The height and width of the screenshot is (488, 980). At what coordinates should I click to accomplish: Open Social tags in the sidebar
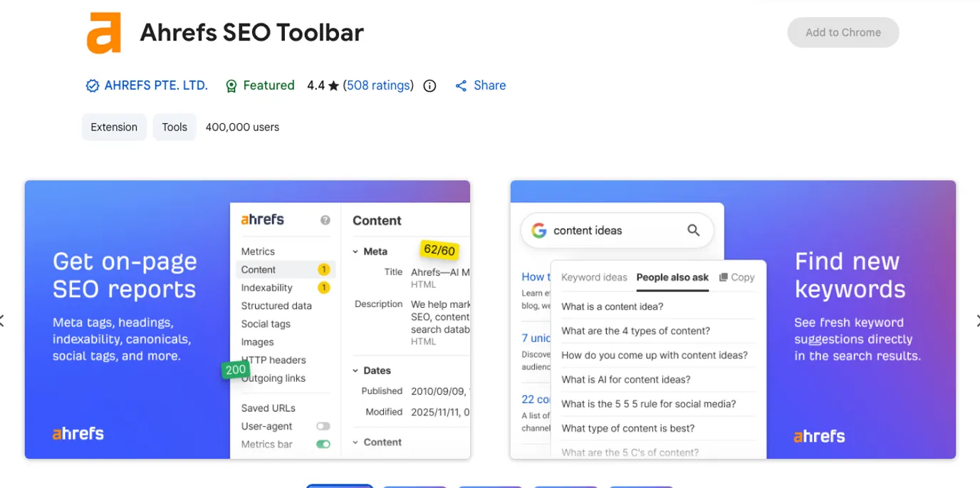[x=266, y=323]
